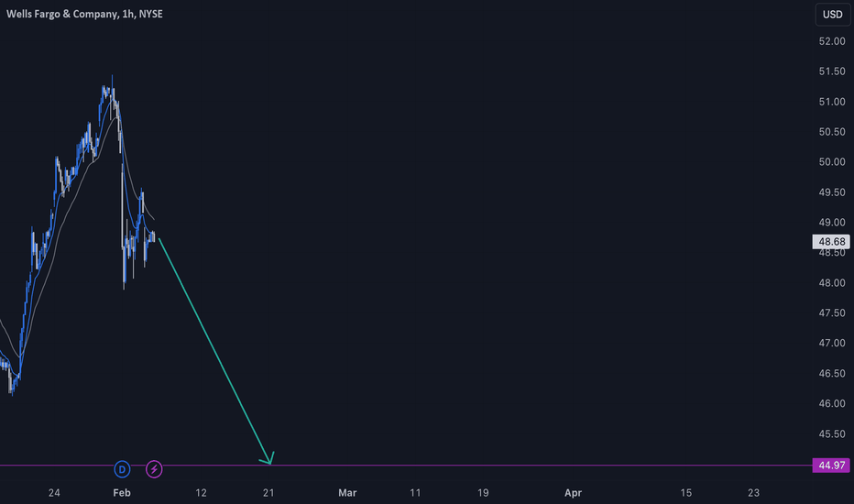The height and width of the screenshot is (504, 854).
Task: Click the 21 date label on time axis
Action: coord(268,493)
